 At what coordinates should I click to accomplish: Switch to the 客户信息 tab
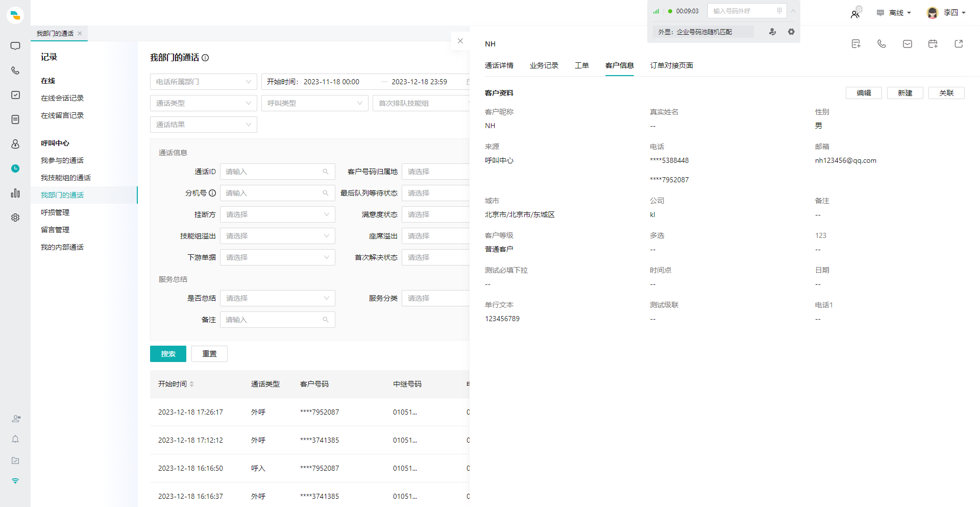(x=620, y=65)
